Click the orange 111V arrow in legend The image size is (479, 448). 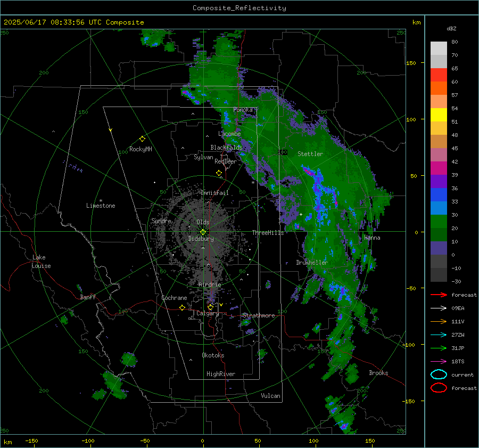tap(439, 321)
